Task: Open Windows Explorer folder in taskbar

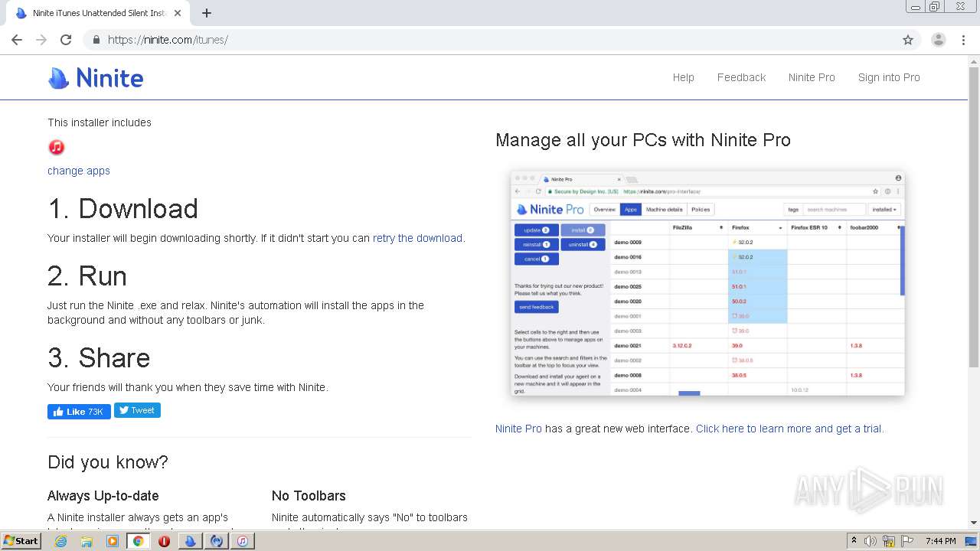Action: (87, 541)
